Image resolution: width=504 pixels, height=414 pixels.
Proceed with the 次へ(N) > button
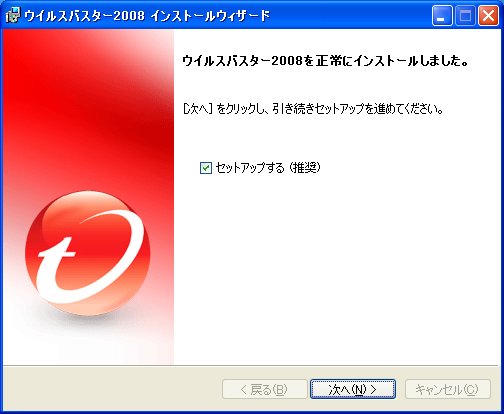(x=353, y=389)
